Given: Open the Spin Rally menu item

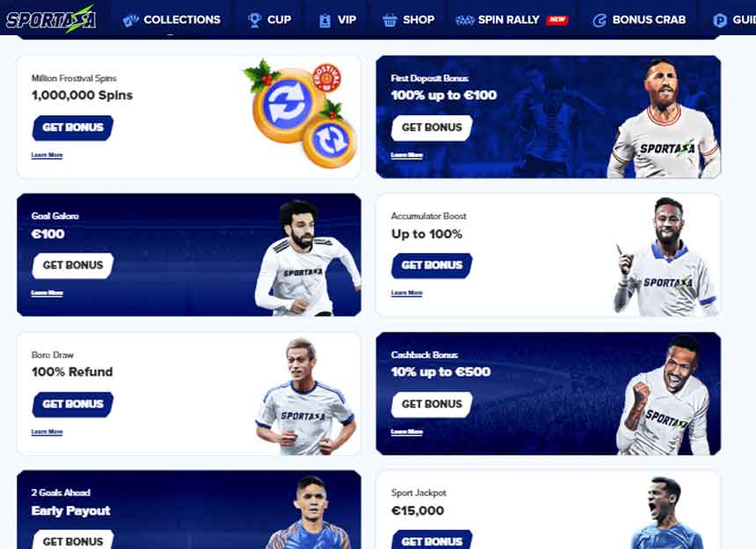Looking at the screenshot, I should 509,19.
